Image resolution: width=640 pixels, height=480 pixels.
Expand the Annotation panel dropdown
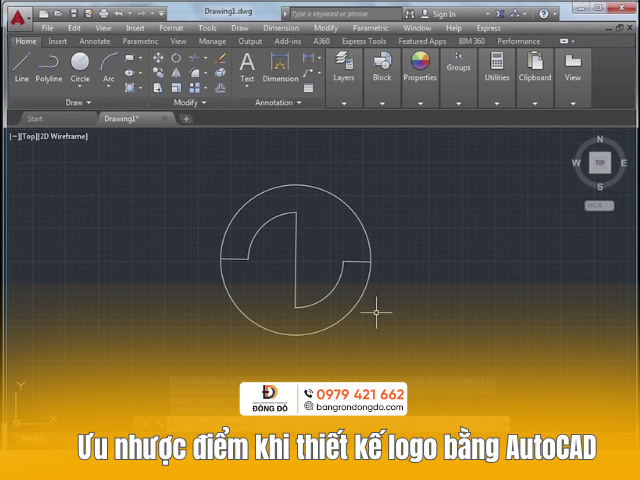tap(278, 102)
